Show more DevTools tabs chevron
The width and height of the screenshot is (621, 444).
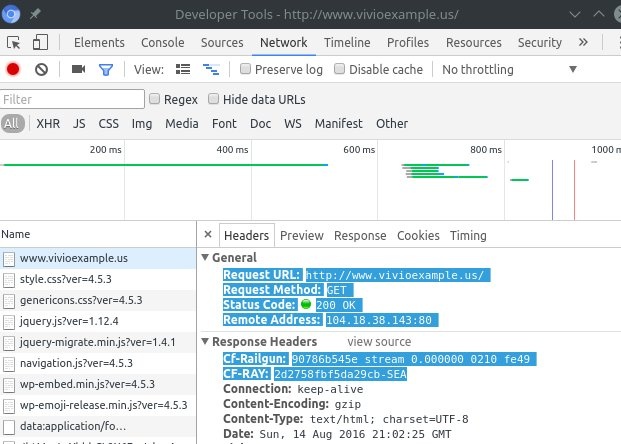point(583,42)
